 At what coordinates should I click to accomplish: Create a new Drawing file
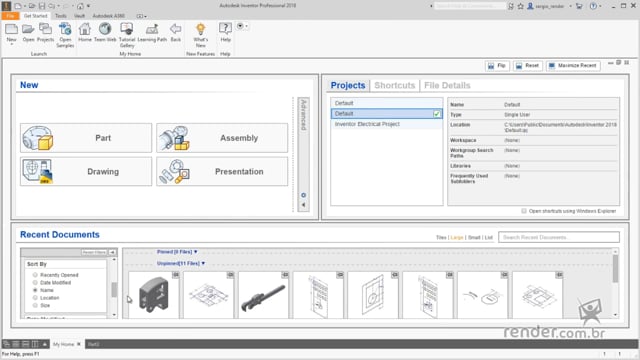click(x=86, y=171)
